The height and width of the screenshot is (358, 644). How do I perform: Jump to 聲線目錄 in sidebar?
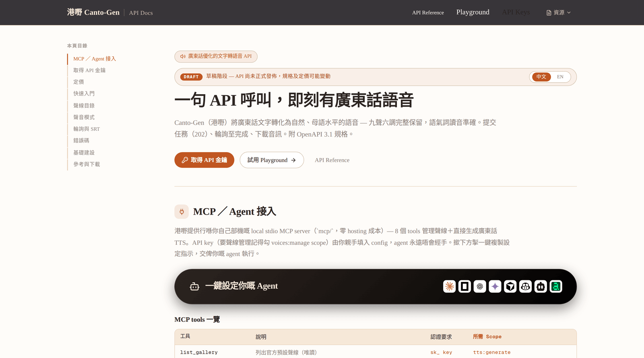[x=84, y=106]
